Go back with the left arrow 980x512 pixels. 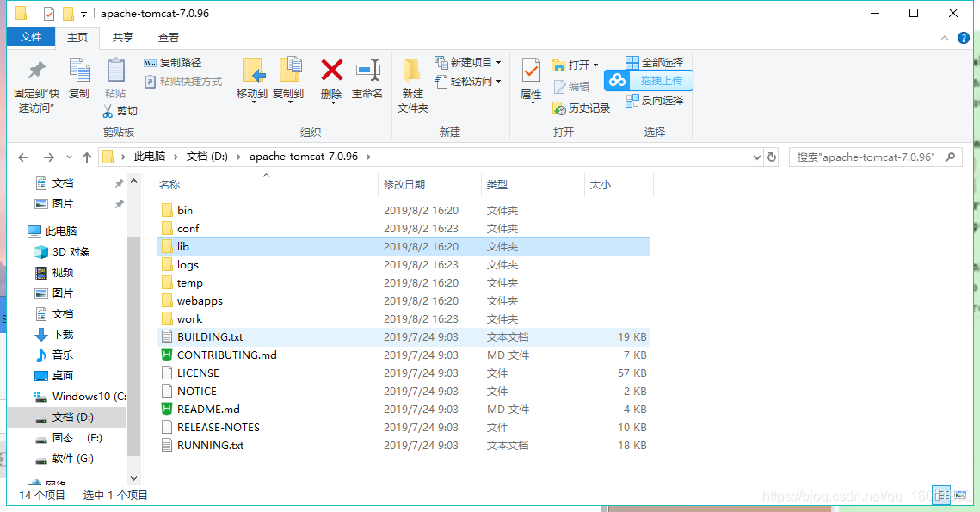(x=23, y=157)
